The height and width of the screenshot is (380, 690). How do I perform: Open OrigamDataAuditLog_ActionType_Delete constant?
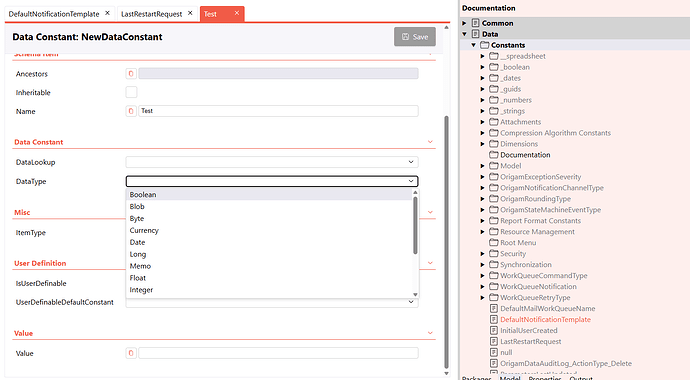[x=566, y=363]
